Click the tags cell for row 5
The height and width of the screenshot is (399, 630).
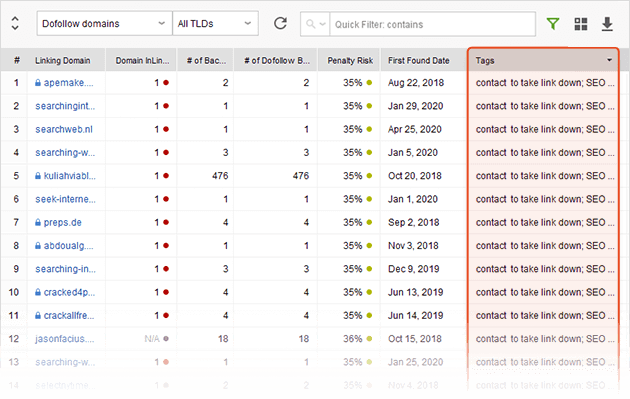coord(543,176)
